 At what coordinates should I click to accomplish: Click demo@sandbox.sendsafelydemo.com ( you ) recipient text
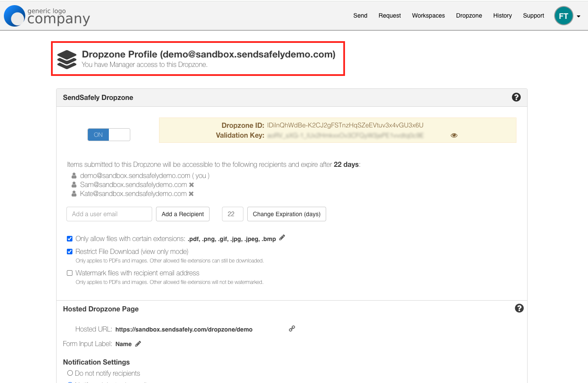click(x=145, y=175)
